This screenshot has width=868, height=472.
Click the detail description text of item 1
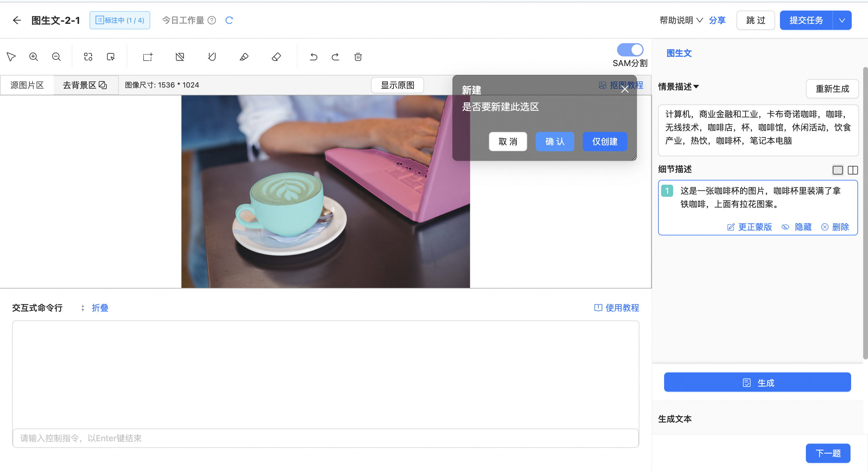tap(760, 197)
